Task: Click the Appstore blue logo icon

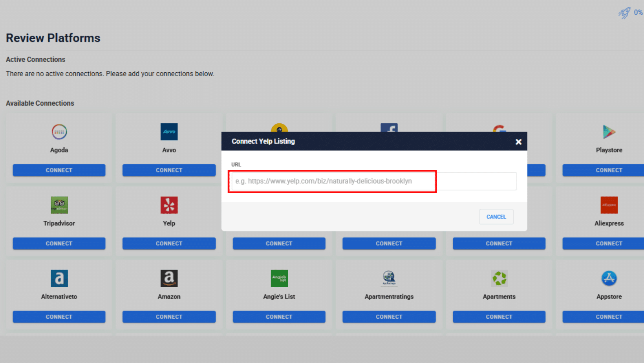Action: click(609, 278)
